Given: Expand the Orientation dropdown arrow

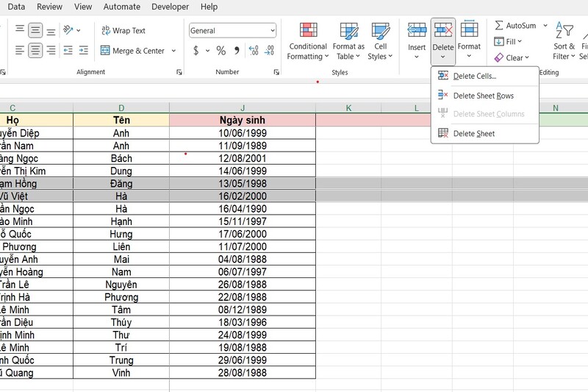Looking at the screenshot, I should pyautogui.click(x=79, y=30).
